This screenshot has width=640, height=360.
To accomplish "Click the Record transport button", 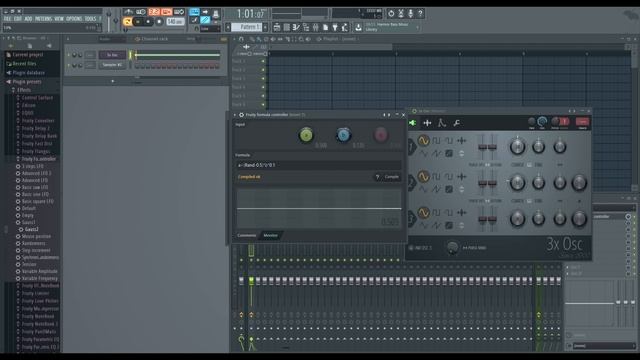I will (x=159, y=22).
